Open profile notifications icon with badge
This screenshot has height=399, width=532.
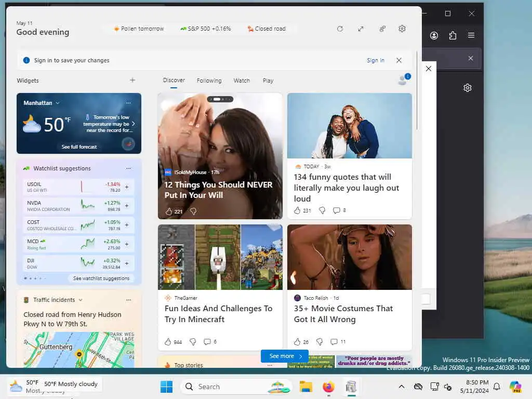tap(404, 79)
